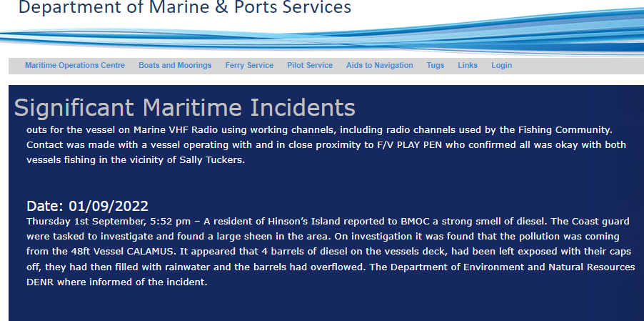Click the Date: 01/09/2022 heading

[87, 206]
